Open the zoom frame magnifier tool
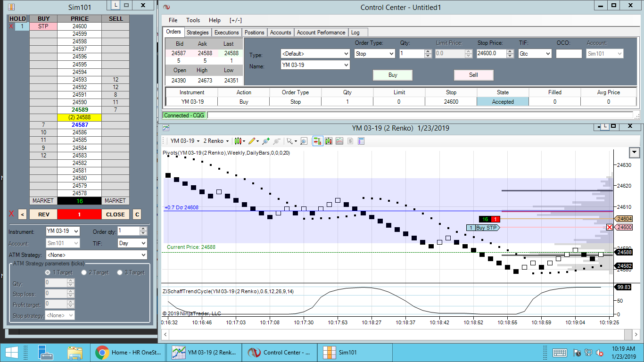The image size is (644, 362). (304, 141)
